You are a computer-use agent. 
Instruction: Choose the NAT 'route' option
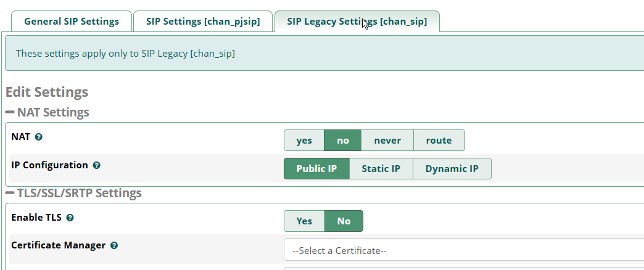(x=439, y=141)
